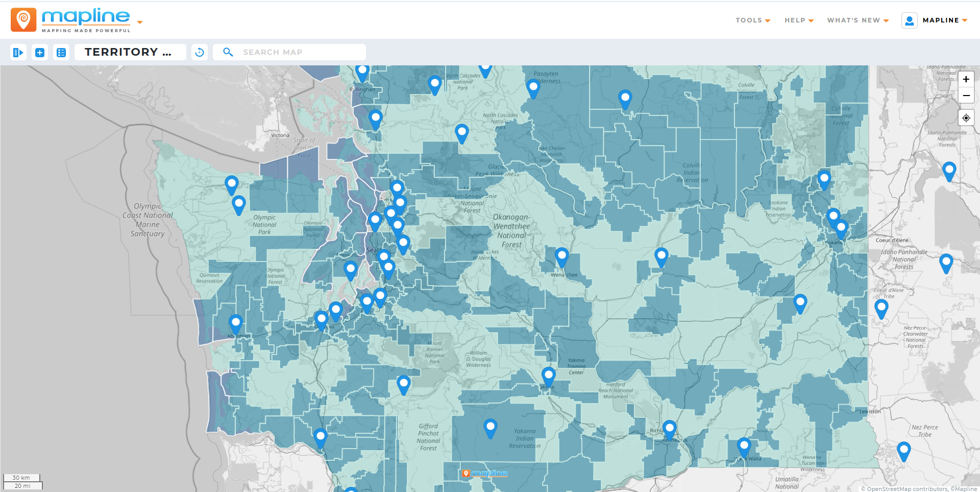Click the locate-me crosshair button
The image size is (980, 492).
point(966,118)
